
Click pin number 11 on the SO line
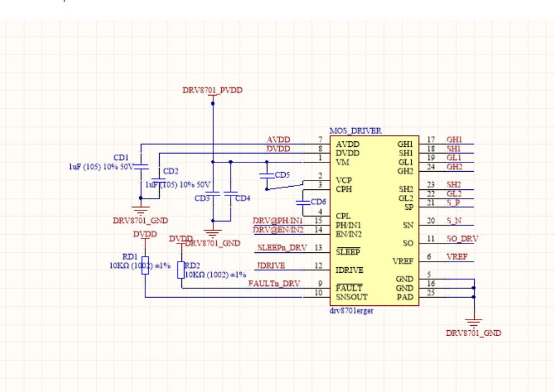tap(431, 239)
